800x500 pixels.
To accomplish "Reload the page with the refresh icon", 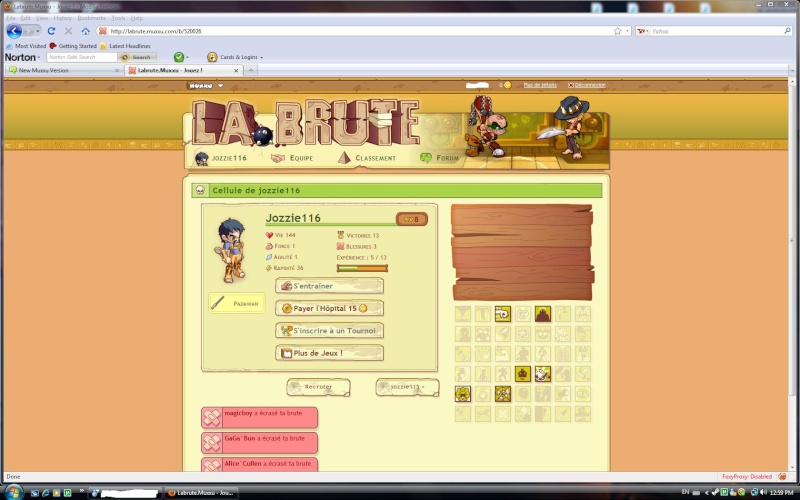I will pos(51,31).
